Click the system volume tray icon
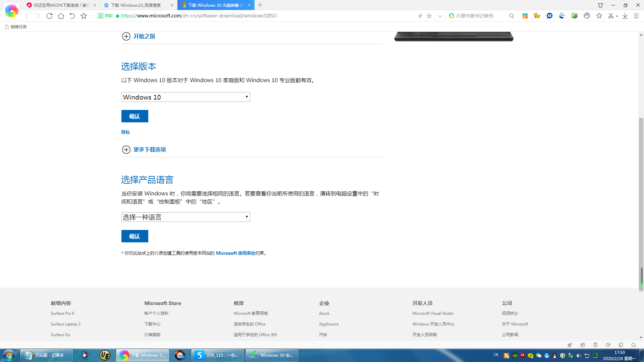The image size is (644, 362). click(579, 356)
